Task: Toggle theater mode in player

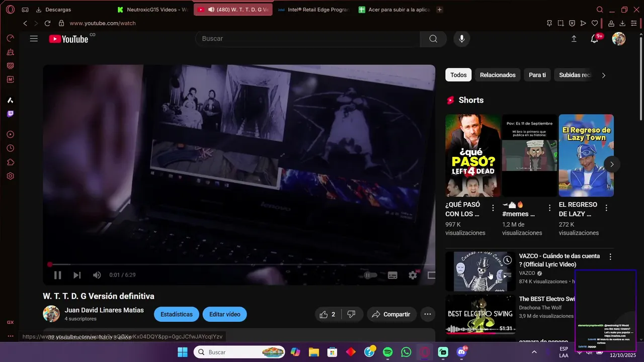Action: click(x=431, y=275)
